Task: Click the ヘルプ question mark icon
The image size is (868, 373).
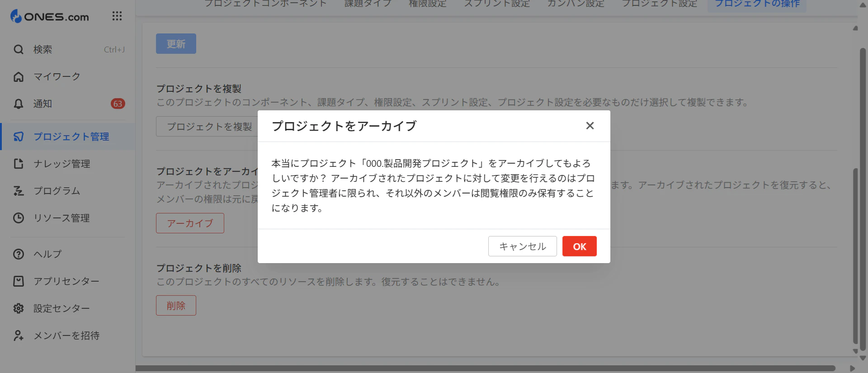Action: [19, 254]
